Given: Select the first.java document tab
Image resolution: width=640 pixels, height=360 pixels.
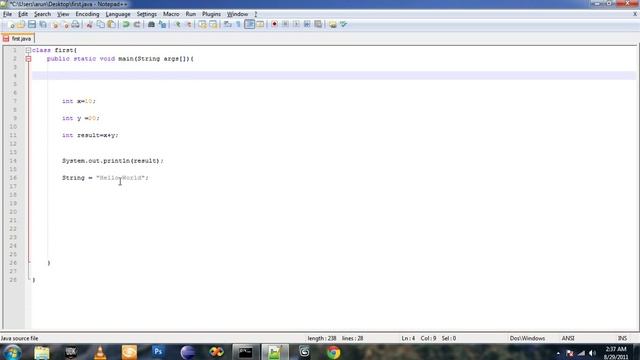Looking at the screenshot, I should pos(18,38).
